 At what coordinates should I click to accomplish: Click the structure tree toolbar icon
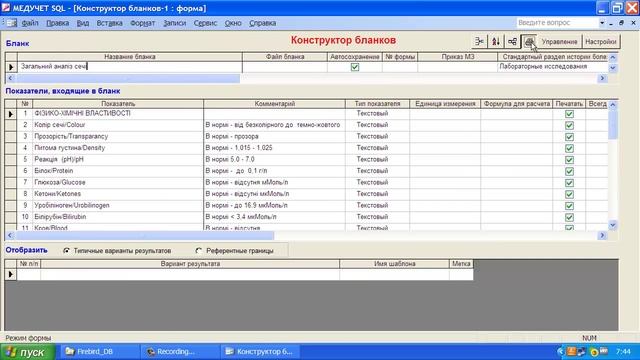click(x=512, y=42)
